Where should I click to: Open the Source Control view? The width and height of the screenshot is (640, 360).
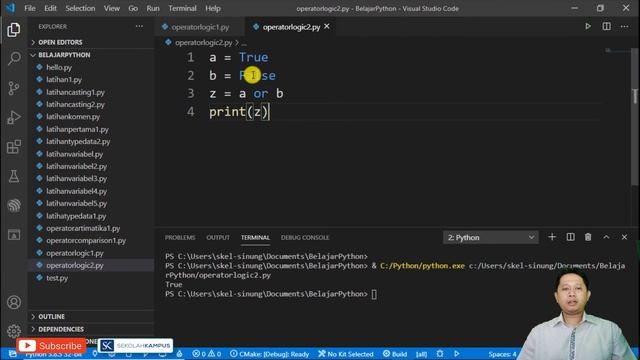coord(13,88)
